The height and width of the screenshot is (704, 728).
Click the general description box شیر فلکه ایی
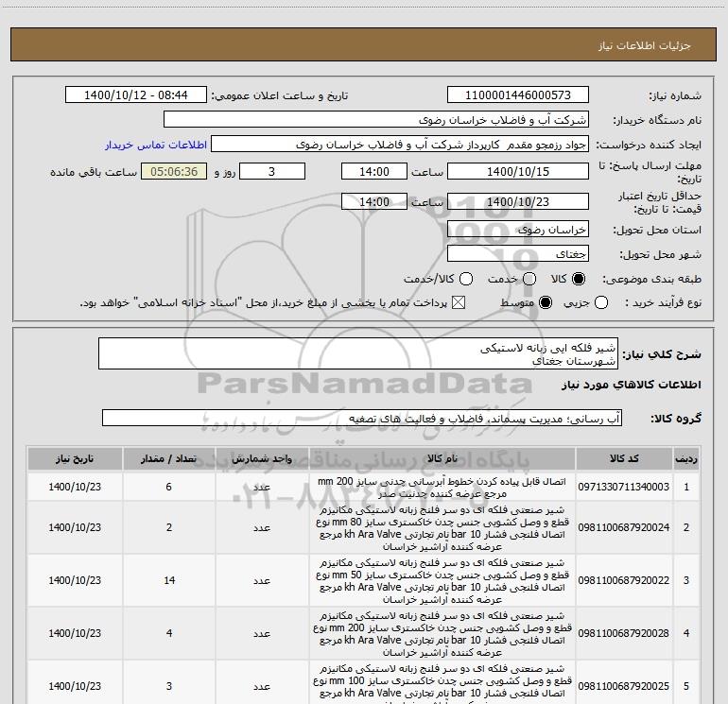coord(358,353)
